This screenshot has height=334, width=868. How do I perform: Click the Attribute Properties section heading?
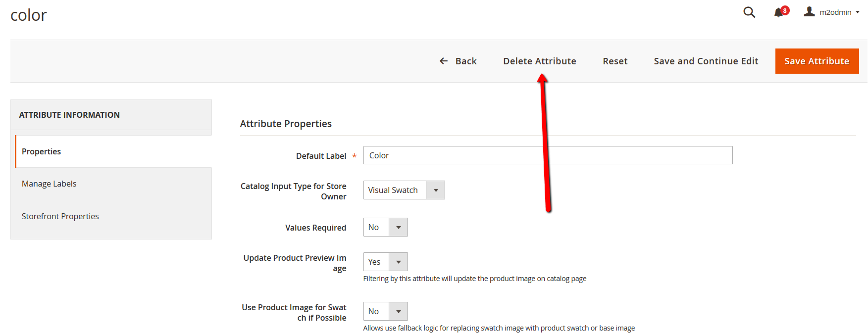[286, 124]
